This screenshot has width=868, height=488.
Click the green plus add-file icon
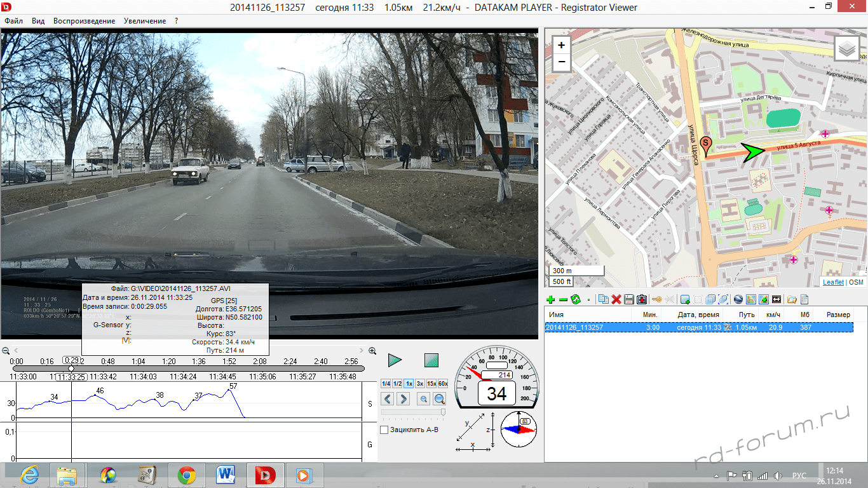[x=550, y=299]
